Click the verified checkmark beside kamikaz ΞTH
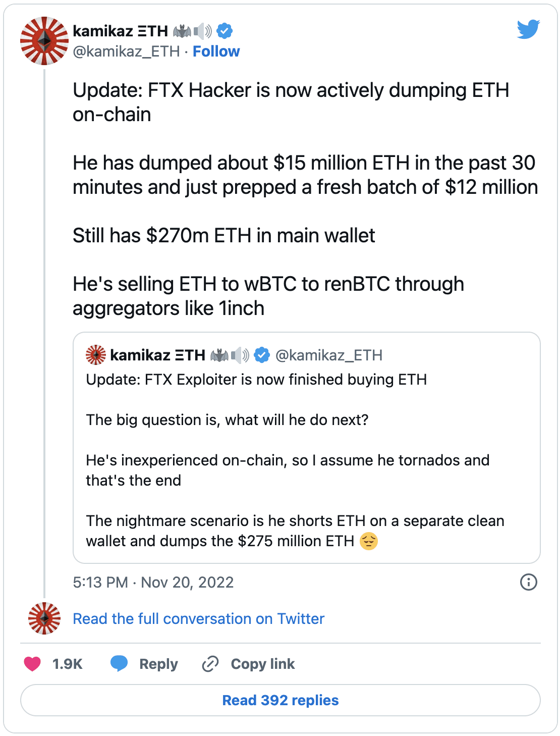 pos(224,31)
